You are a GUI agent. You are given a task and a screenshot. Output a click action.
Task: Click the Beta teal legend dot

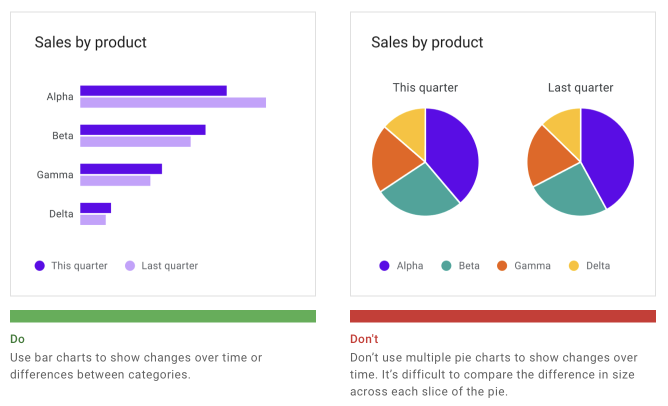click(446, 266)
